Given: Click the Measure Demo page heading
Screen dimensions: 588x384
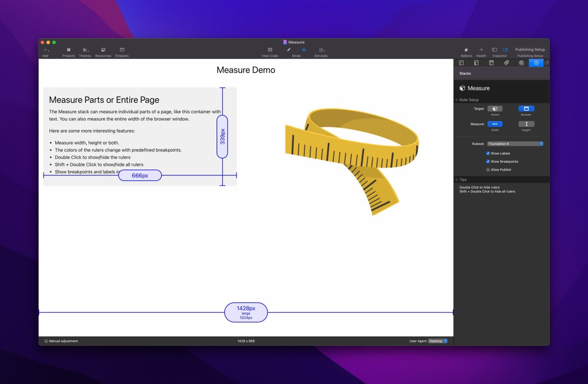Looking at the screenshot, I should pos(246,70).
